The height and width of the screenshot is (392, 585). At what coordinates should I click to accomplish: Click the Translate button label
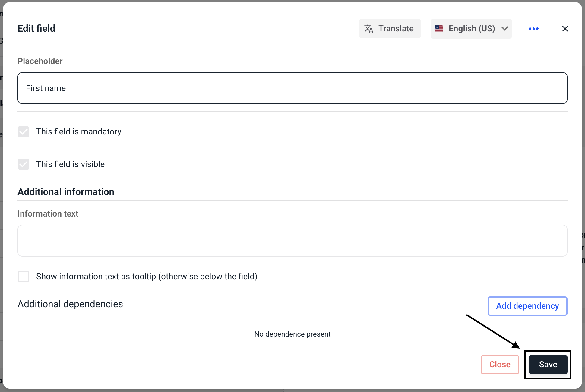(x=396, y=29)
